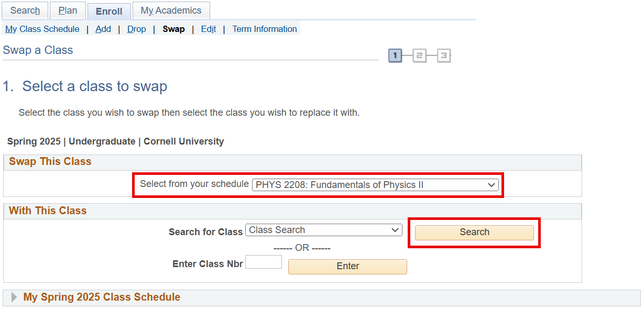This screenshot has height=309, width=644.
Task: Open the Class Search dropdown menu
Action: [x=323, y=230]
